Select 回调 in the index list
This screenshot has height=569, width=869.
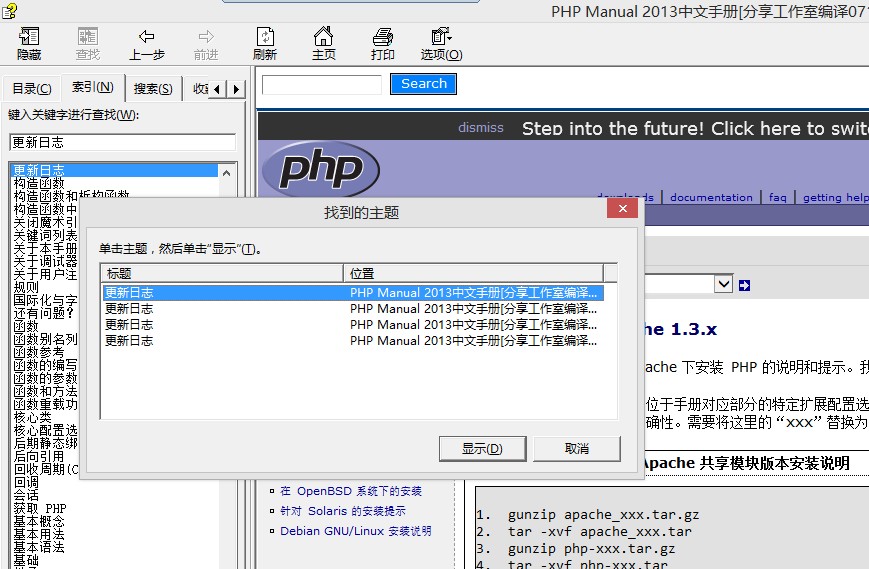(x=26, y=483)
